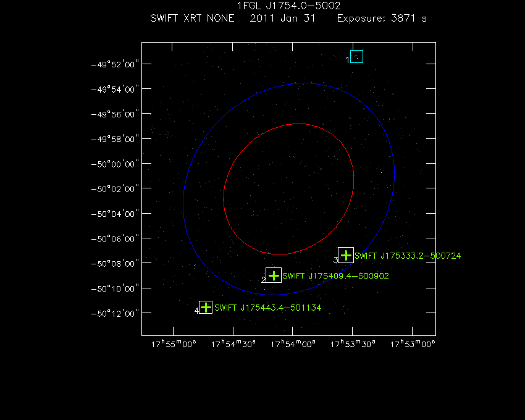Click the declination label -50°02'00"

[x=115, y=189]
